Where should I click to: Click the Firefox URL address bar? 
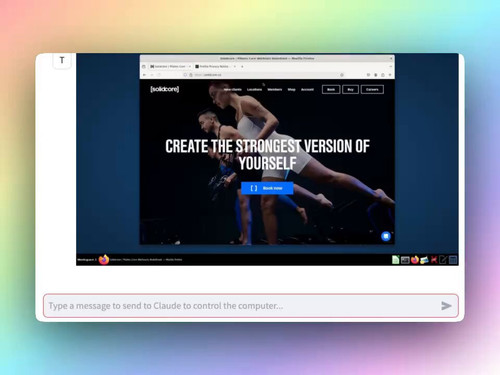point(263,75)
